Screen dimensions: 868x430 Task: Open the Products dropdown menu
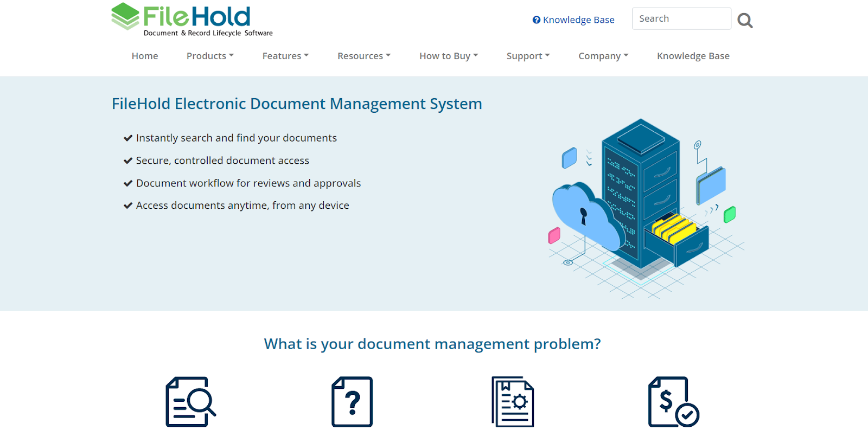pos(210,56)
